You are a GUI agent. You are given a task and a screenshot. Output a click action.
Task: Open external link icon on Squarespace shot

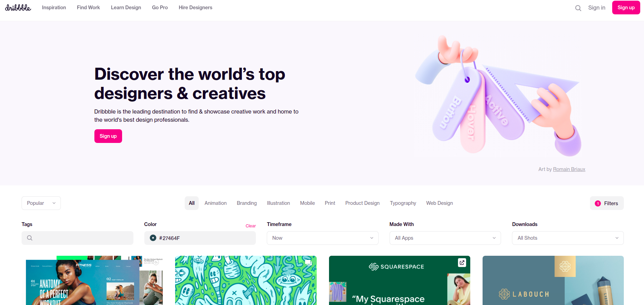pyautogui.click(x=462, y=263)
